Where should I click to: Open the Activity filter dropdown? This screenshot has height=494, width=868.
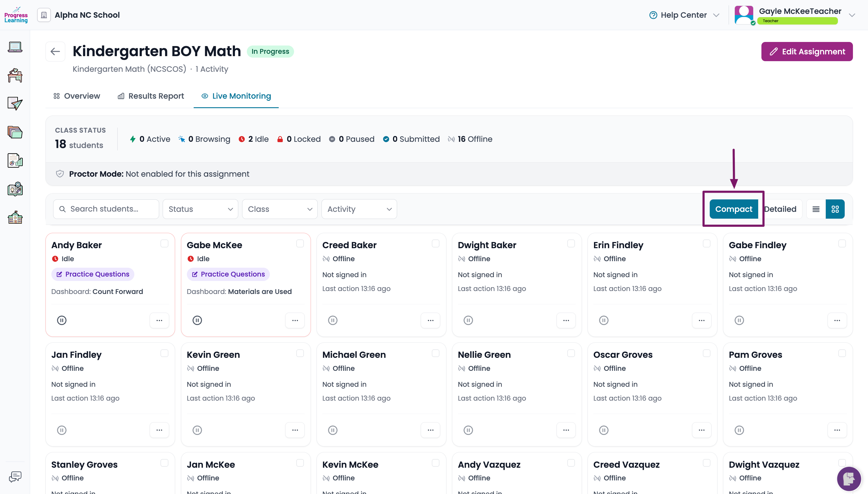(x=359, y=209)
